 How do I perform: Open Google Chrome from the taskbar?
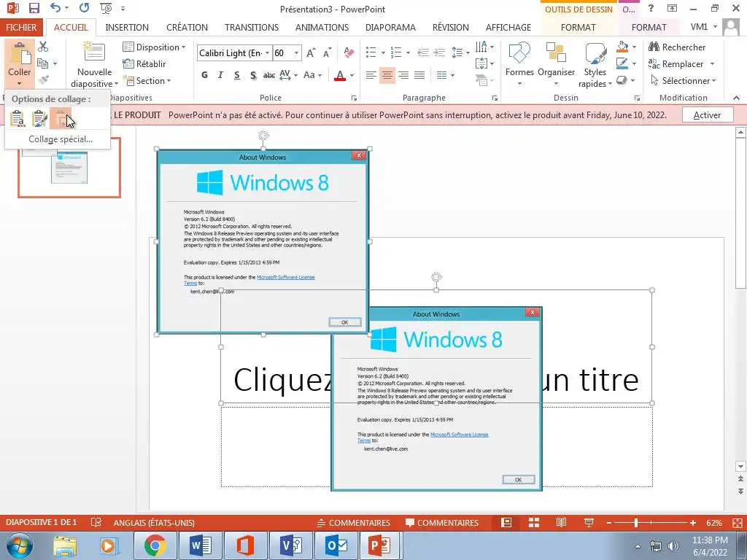pos(155,545)
